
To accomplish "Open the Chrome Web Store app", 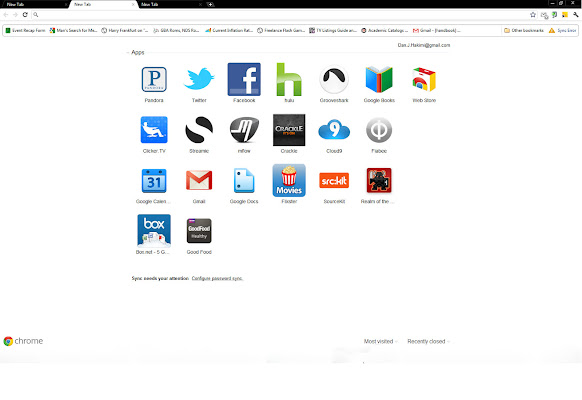I will [424, 79].
